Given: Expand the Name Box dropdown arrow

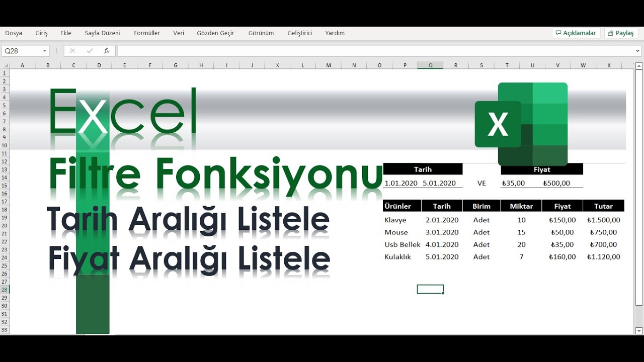Looking at the screenshot, I should [45, 51].
